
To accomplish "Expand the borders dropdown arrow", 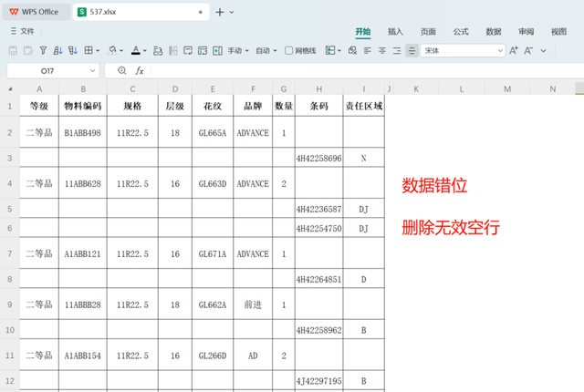I will click(98, 50).
